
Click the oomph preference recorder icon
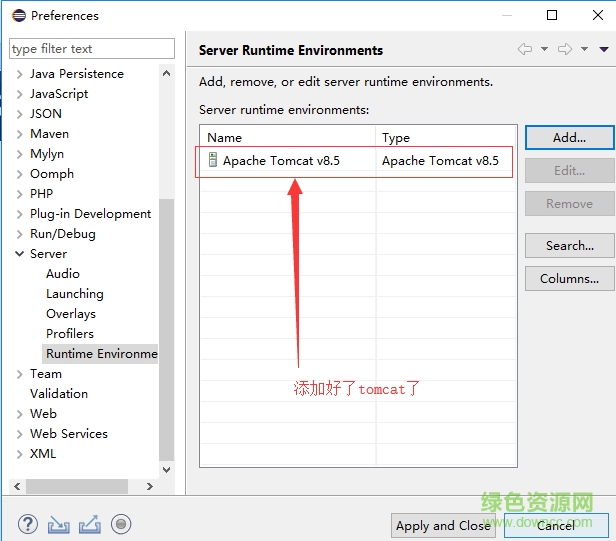pyautogui.click(x=121, y=523)
